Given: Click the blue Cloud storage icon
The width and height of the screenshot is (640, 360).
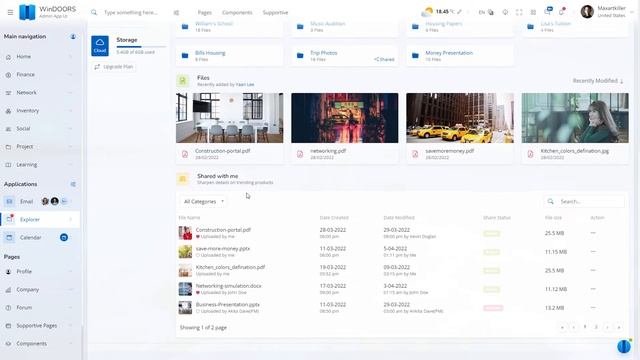Looking at the screenshot, I should (100, 46).
